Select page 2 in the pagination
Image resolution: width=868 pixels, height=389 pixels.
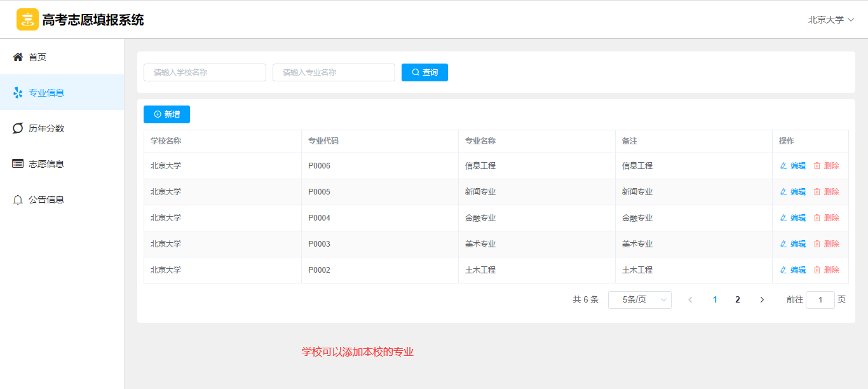tap(737, 300)
